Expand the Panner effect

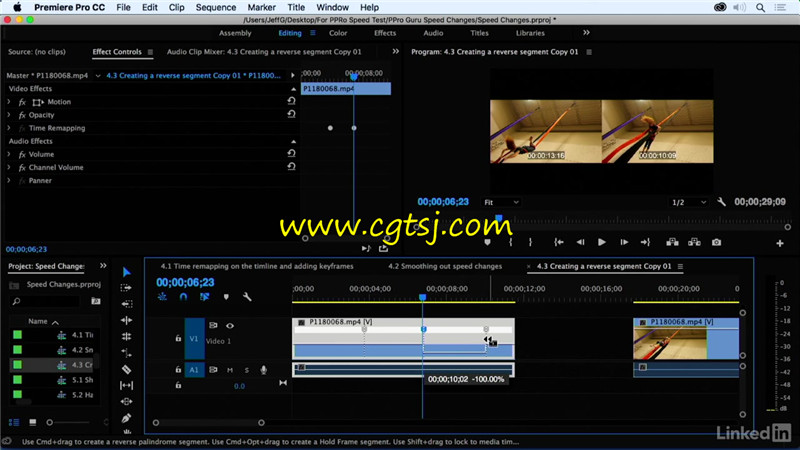point(9,181)
